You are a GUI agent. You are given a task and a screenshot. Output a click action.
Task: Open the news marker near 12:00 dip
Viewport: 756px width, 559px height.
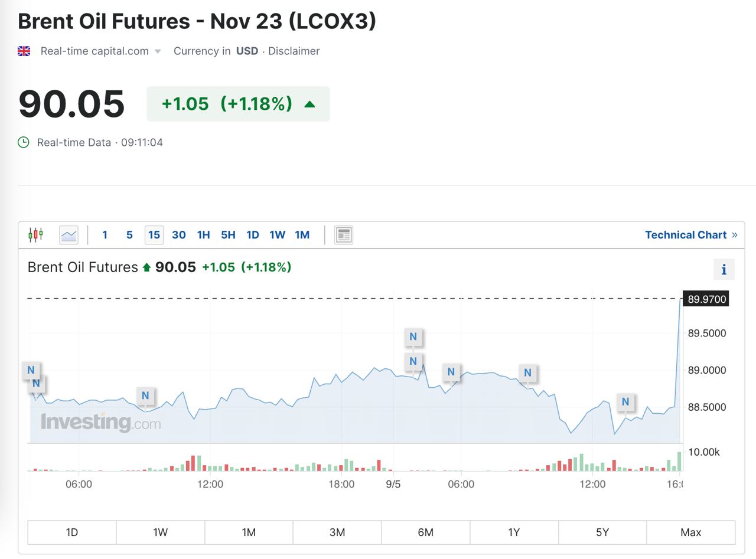click(x=625, y=402)
